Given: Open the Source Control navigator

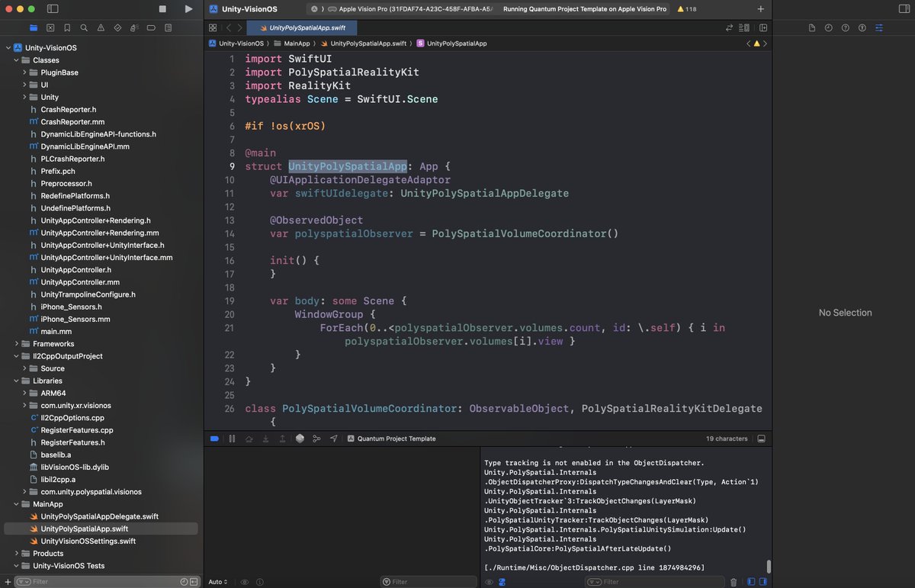Looking at the screenshot, I should click(50, 27).
